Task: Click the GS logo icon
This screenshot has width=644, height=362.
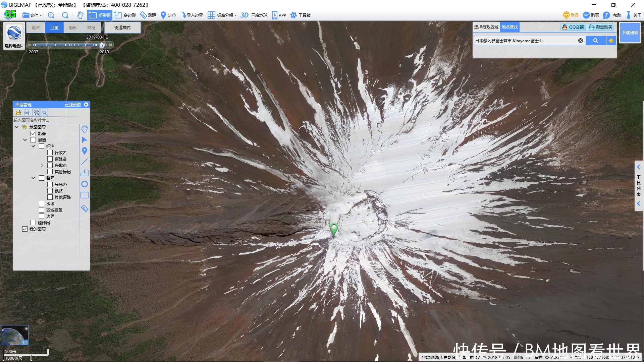Action: (10, 14)
